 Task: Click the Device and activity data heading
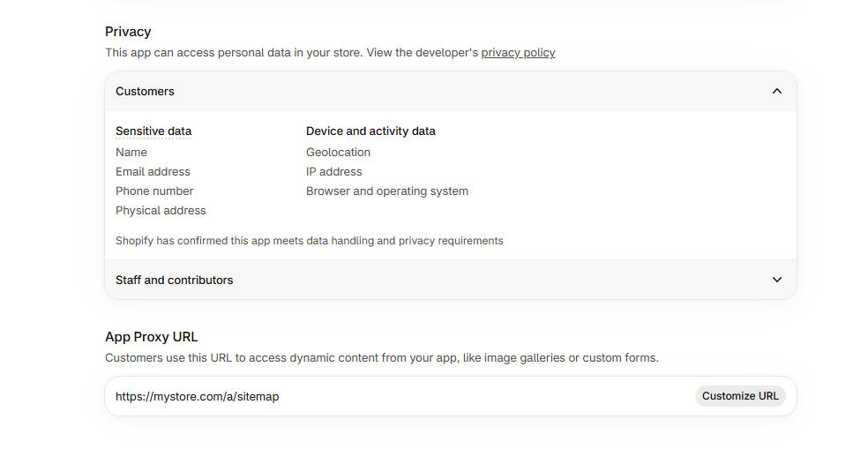370,131
